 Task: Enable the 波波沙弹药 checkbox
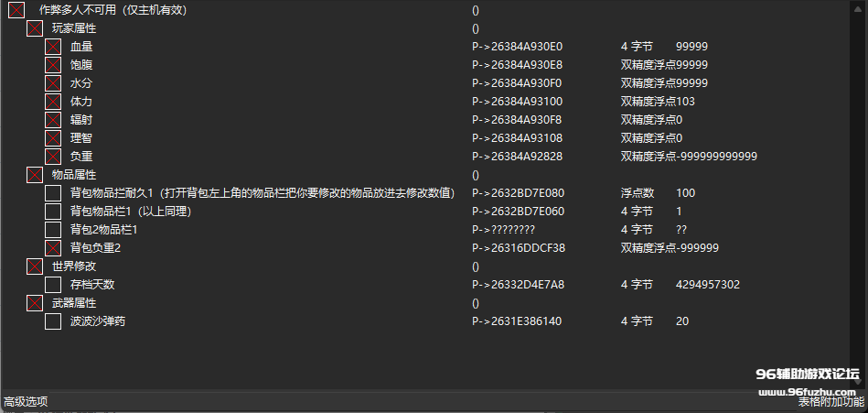click(x=53, y=321)
